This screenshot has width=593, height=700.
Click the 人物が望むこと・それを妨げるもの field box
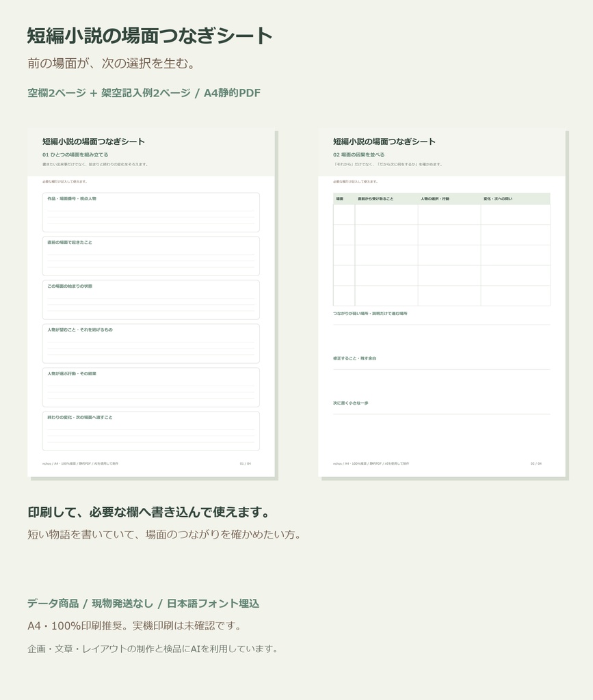coord(151,344)
